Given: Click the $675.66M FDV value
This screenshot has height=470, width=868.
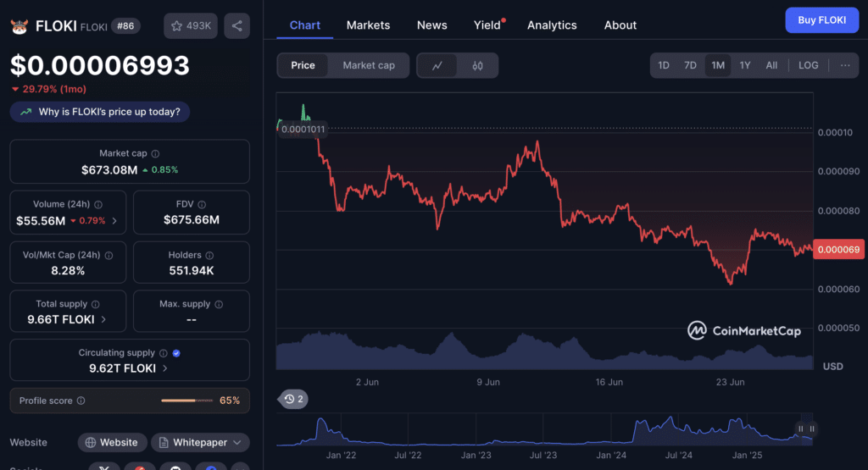Looking at the screenshot, I should [x=192, y=219].
